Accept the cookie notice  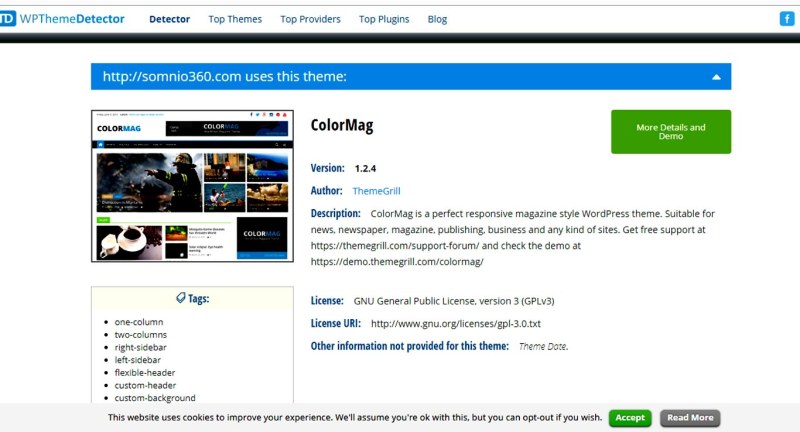(630, 418)
